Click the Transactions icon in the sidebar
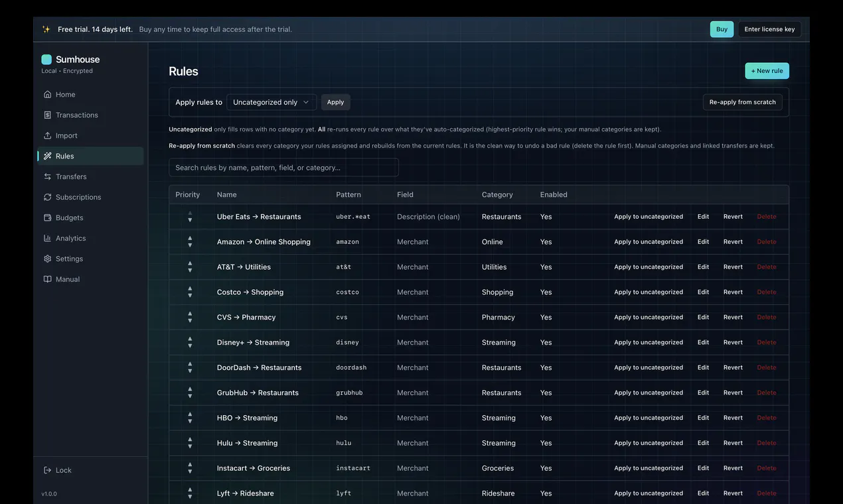The width and height of the screenshot is (843, 504). pos(47,115)
